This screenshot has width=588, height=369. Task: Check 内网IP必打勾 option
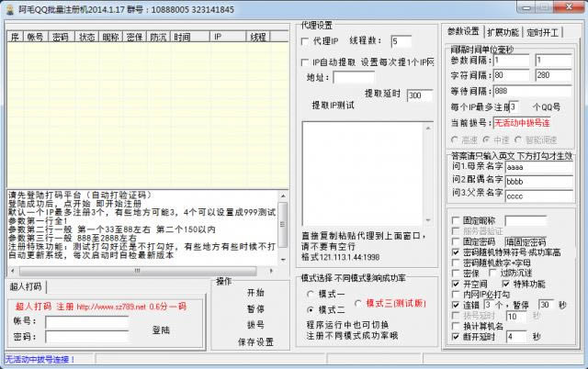(456, 295)
